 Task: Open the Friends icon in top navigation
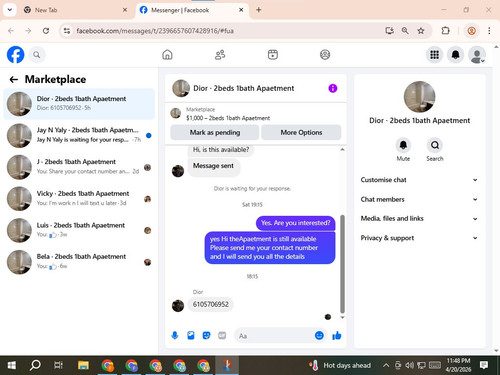click(x=220, y=54)
